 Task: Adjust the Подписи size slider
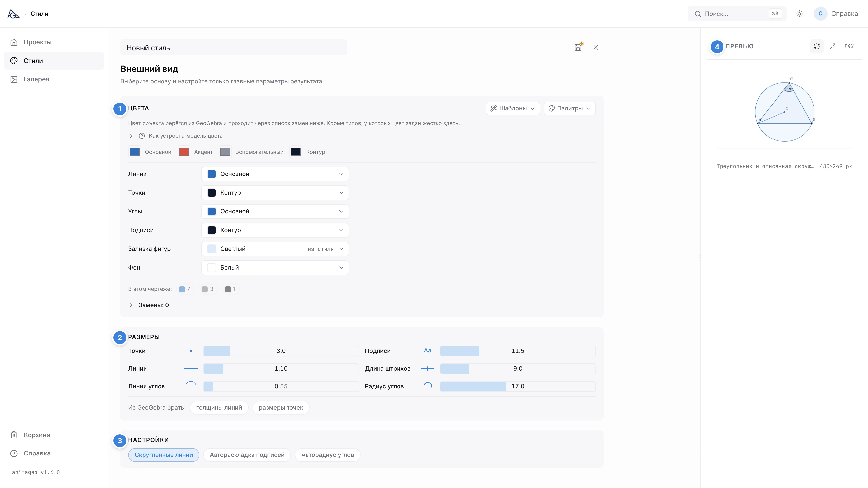[x=518, y=350]
